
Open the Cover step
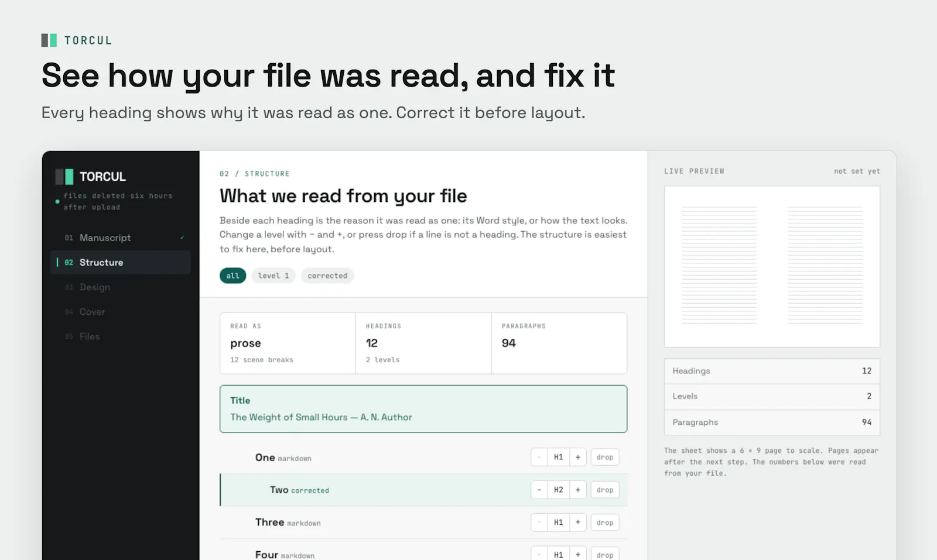[x=121, y=312]
